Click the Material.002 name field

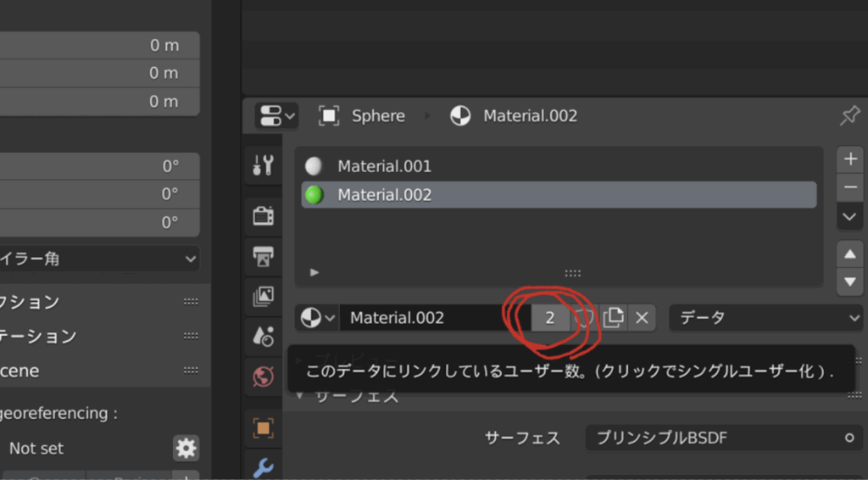pyautogui.click(x=424, y=318)
